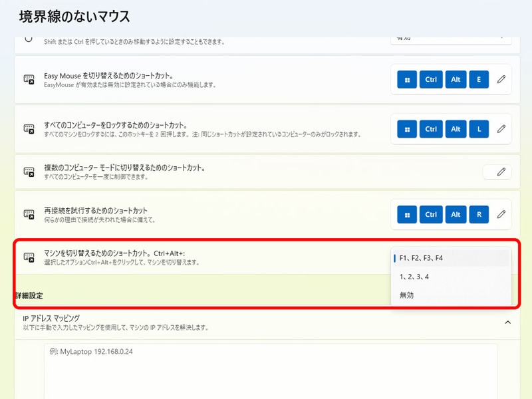Click pencil icon for 複数のコンピューター モード shortcut
The image size is (532, 399).
tap(501, 172)
